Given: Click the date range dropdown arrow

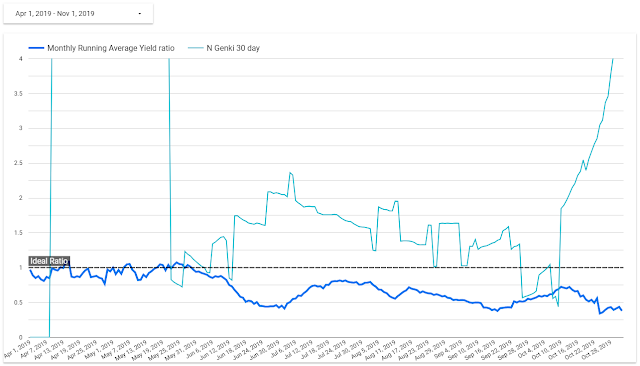Looking at the screenshot, I should (140, 14).
